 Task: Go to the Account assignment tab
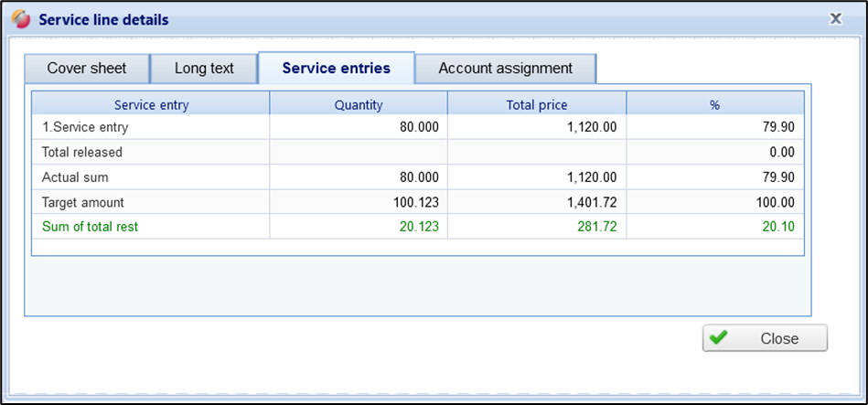(505, 69)
